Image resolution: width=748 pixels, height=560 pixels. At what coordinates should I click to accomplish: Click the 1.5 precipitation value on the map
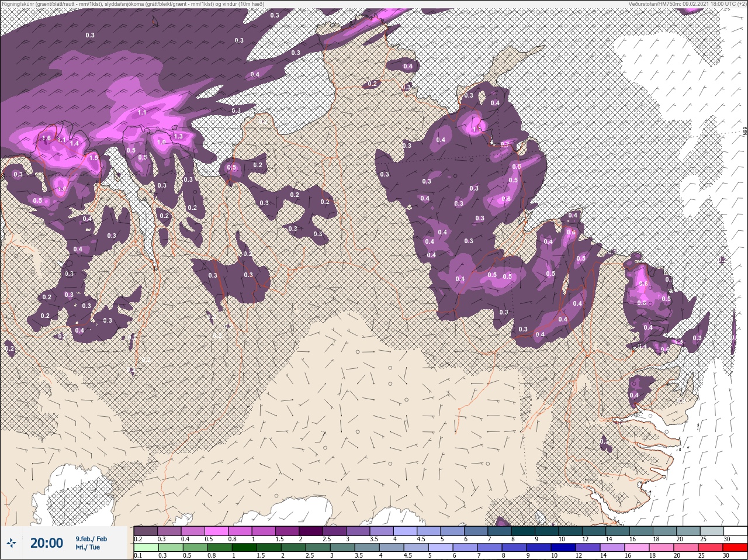click(93, 158)
